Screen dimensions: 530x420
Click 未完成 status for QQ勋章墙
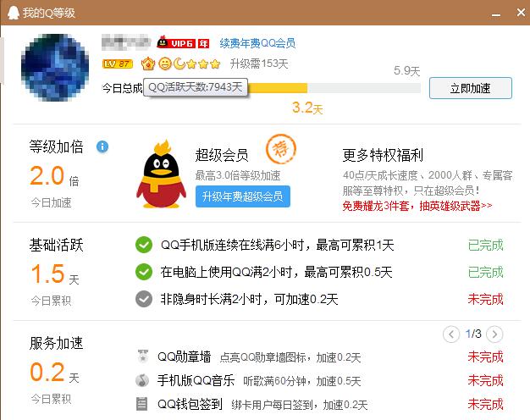coord(486,356)
